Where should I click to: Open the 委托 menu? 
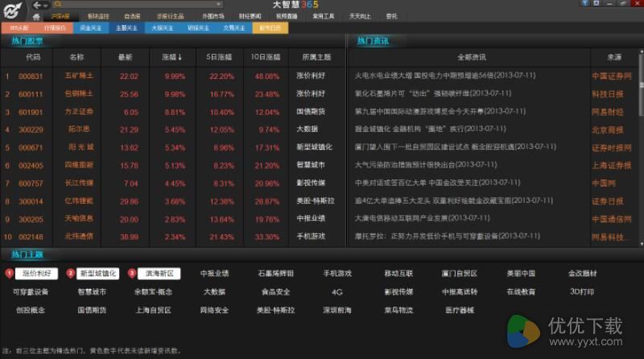tap(392, 16)
